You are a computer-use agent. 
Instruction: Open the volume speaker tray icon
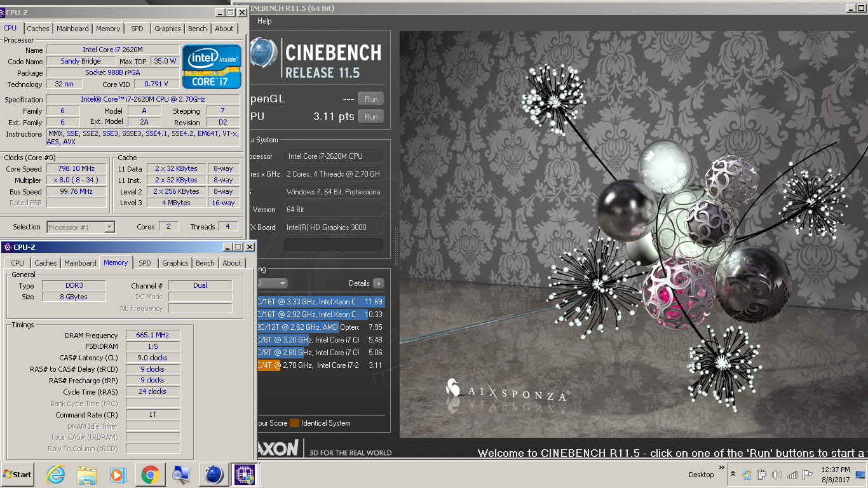pos(776,475)
